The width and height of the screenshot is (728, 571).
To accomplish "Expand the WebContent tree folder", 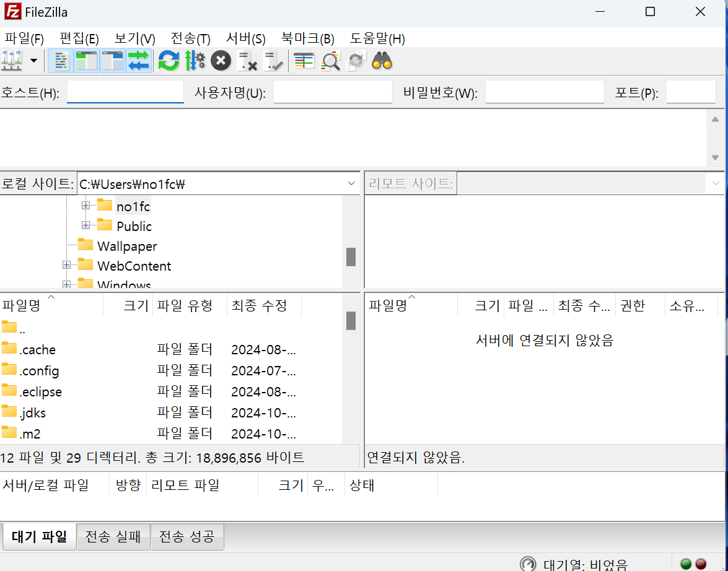I will point(66,265).
